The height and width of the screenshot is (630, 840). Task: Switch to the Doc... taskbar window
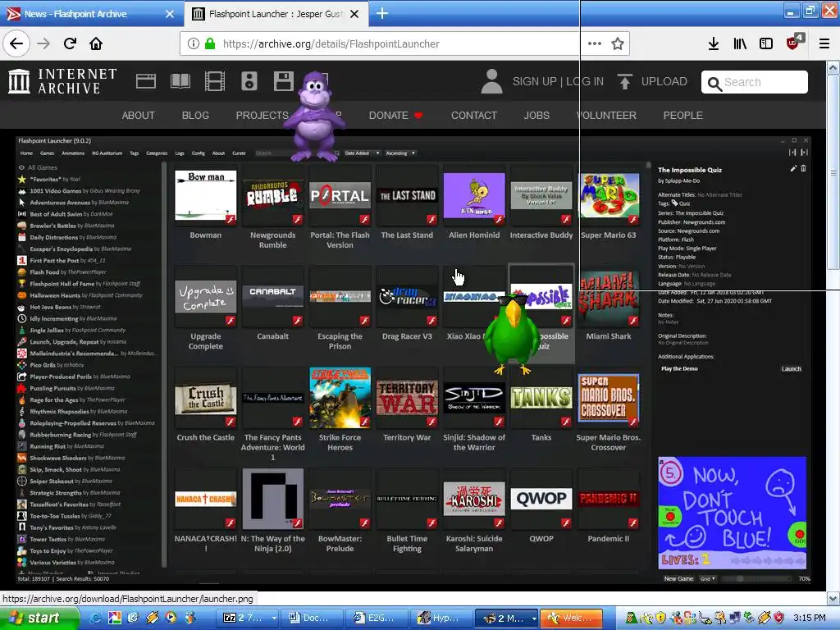[313, 618]
